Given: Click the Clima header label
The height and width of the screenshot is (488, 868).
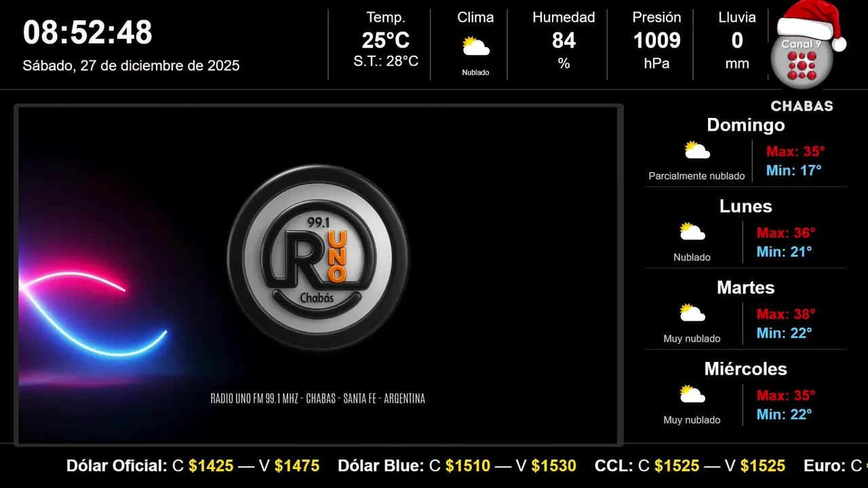Looking at the screenshot, I should [x=475, y=18].
